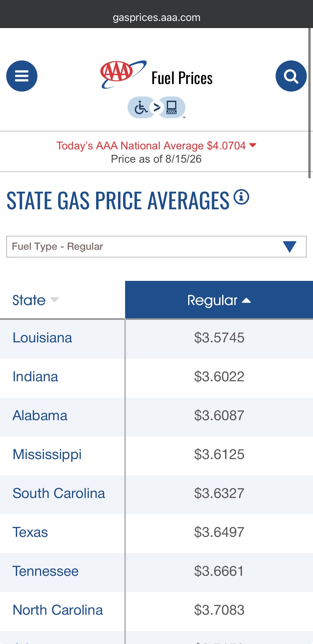Tap the computer icon in accessibility badge
Viewport: 313px width, 644px height.
[x=172, y=107]
